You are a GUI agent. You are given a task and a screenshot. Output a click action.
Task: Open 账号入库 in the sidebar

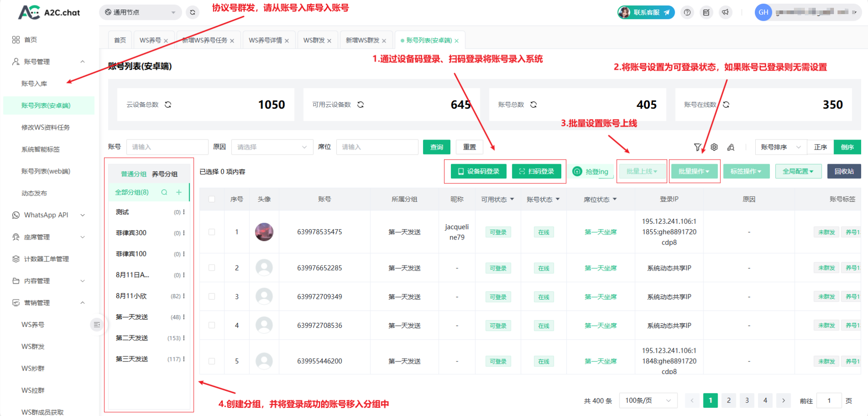(34, 84)
